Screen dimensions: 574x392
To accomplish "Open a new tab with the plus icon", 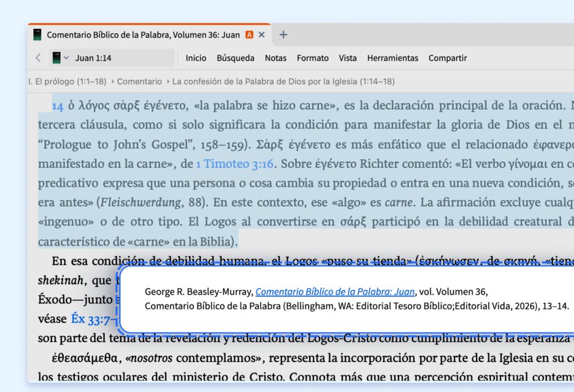I will pos(283,35).
